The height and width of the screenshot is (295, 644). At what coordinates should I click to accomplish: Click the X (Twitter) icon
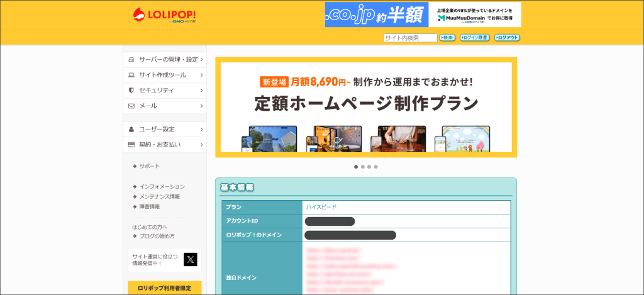pyautogui.click(x=190, y=260)
